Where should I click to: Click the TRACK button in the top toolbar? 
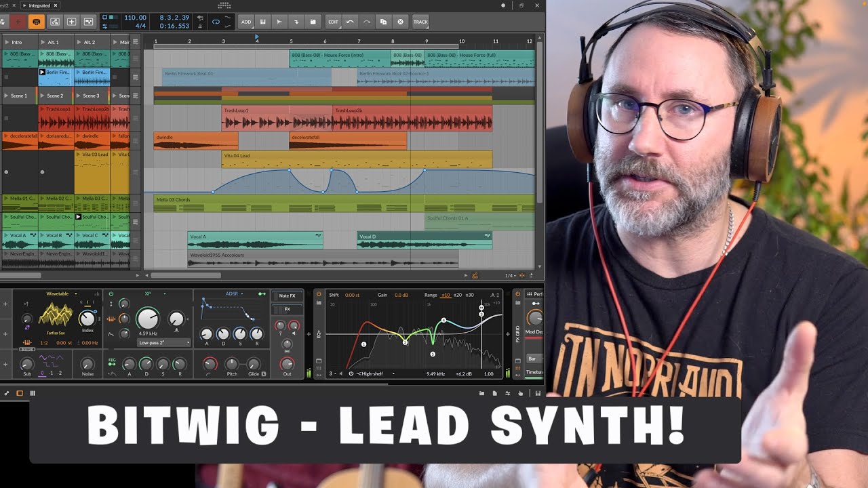click(x=420, y=22)
